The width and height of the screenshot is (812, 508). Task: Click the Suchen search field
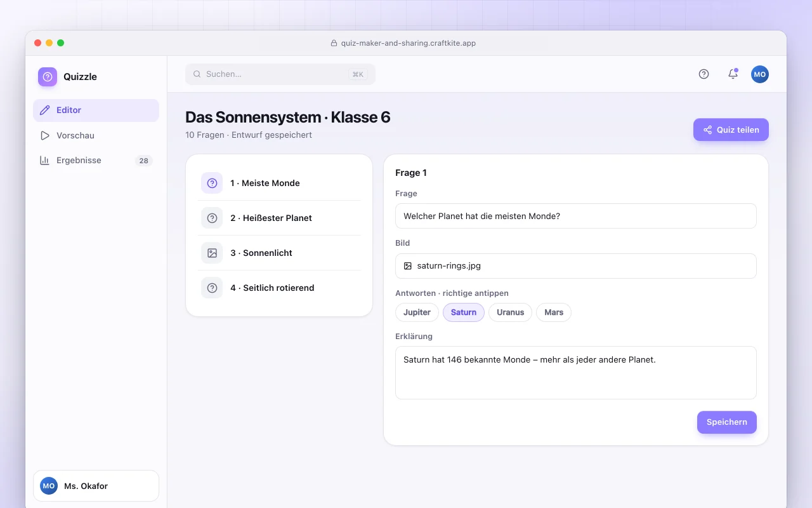coord(280,74)
